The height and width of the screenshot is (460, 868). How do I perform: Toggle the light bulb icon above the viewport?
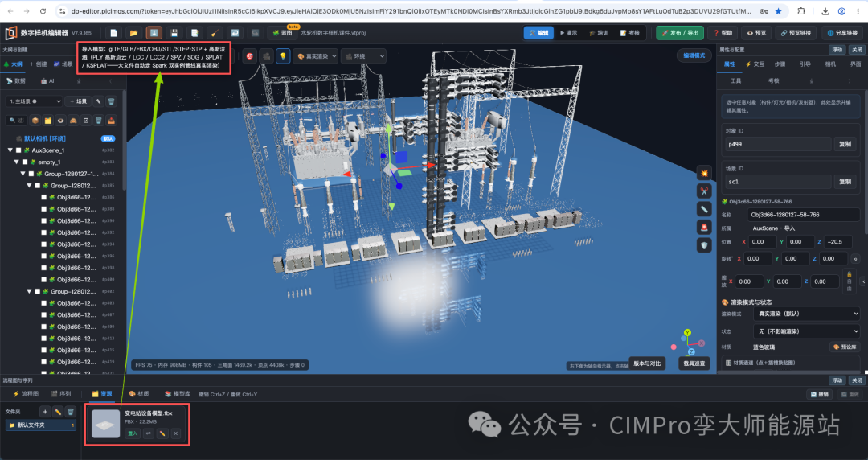[x=283, y=56]
